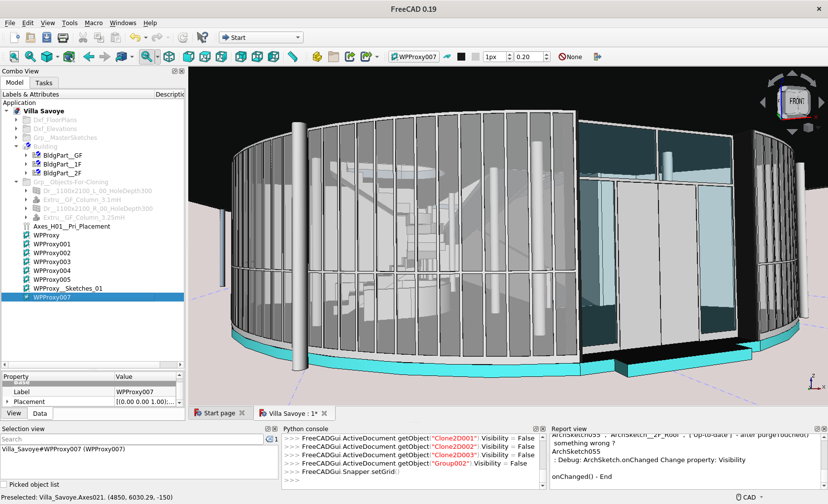
Task: Open the draw style dropdown arrow
Action: pyautogui.click(x=57, y=57)
